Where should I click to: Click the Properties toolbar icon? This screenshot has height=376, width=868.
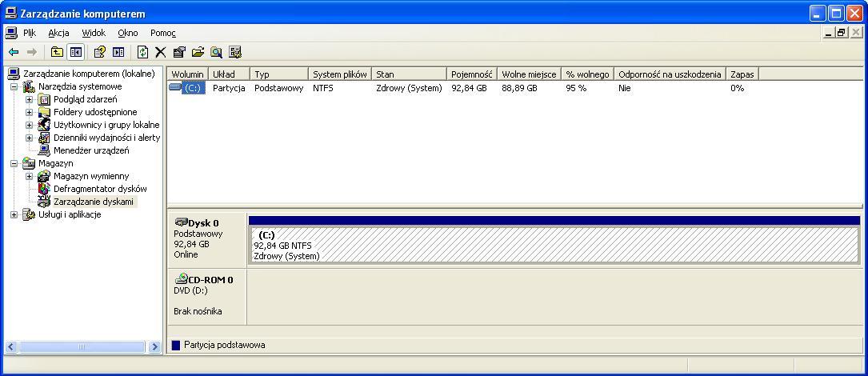pos(179,52)
